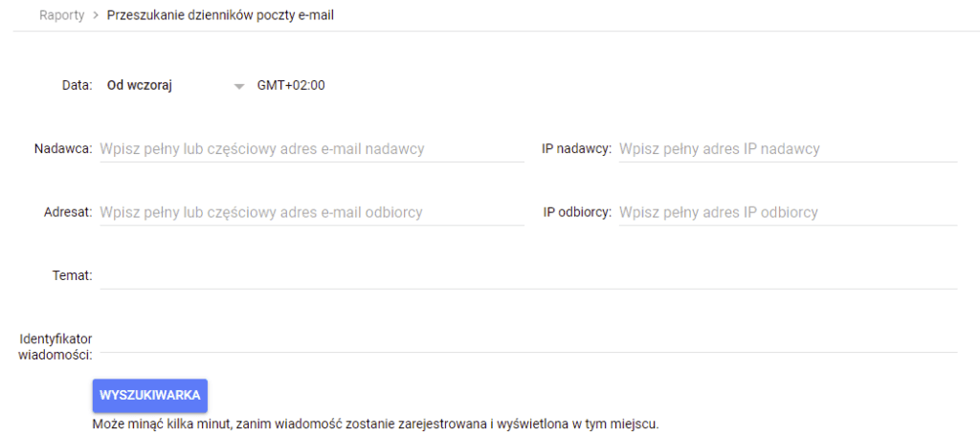Click the Data label

pos(77,85)
